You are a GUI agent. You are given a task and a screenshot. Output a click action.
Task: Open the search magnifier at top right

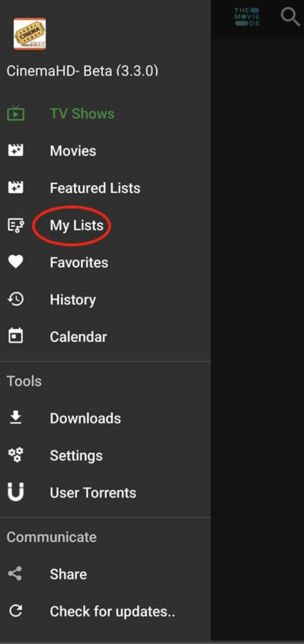point(290,17)
